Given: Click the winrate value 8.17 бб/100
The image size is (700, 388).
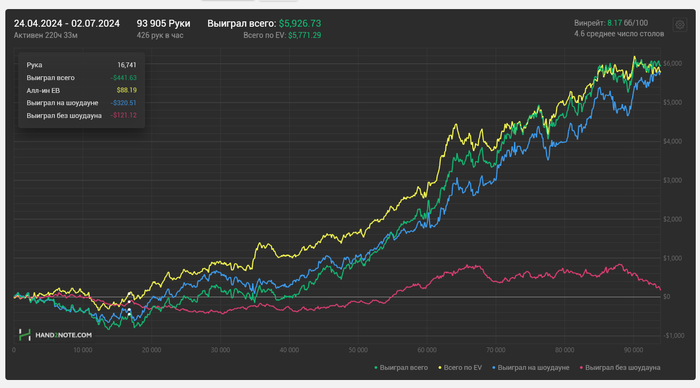Looking at the screenshot, I should (627, 23).
